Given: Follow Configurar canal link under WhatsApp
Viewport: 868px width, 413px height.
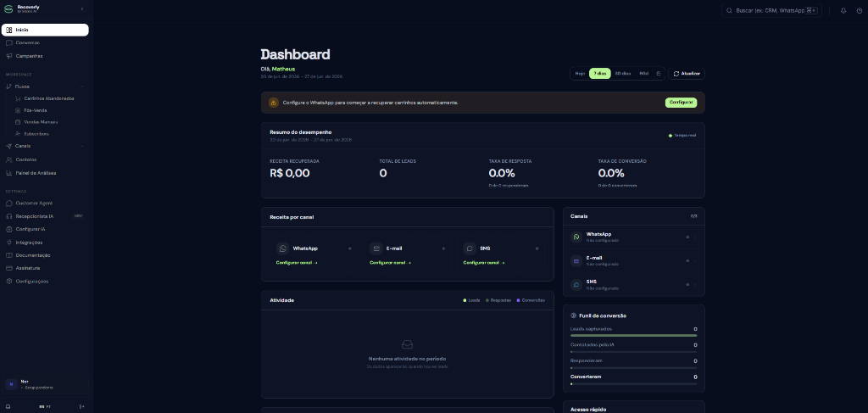Looking at the screenshot, I should [296, 263].
